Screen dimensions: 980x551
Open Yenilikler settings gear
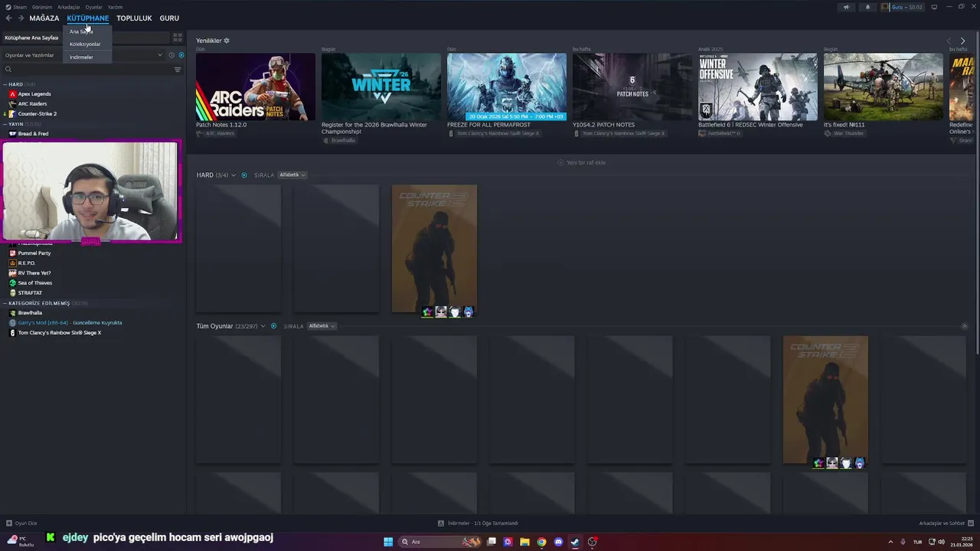pyautogui.click(x=227, y=41)
